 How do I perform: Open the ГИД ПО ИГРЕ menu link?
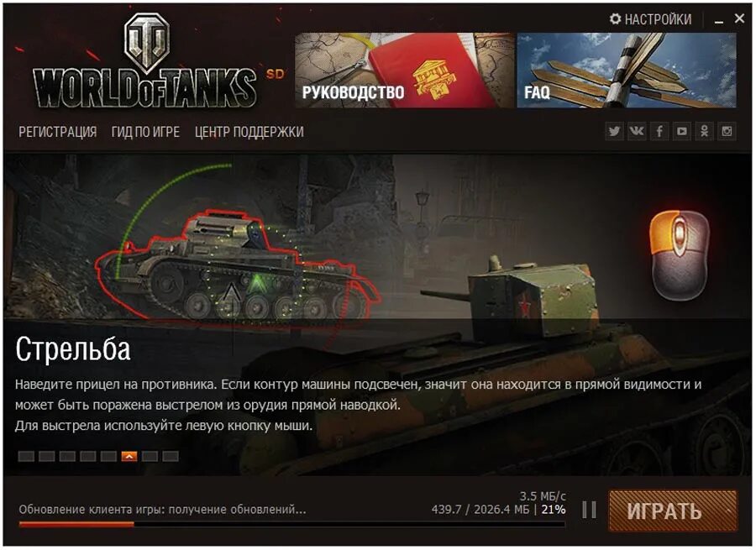145,132
